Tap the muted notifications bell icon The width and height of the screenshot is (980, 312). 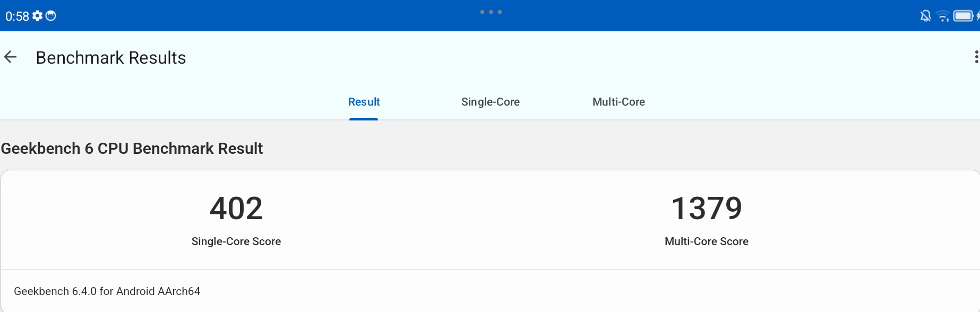[x=925, y=16]
